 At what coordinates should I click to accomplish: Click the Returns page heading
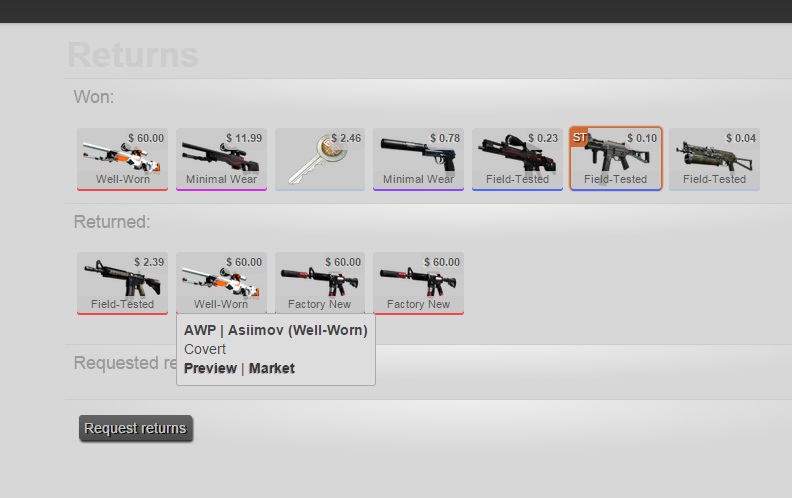pyautogui.click(x=133, y=55)
